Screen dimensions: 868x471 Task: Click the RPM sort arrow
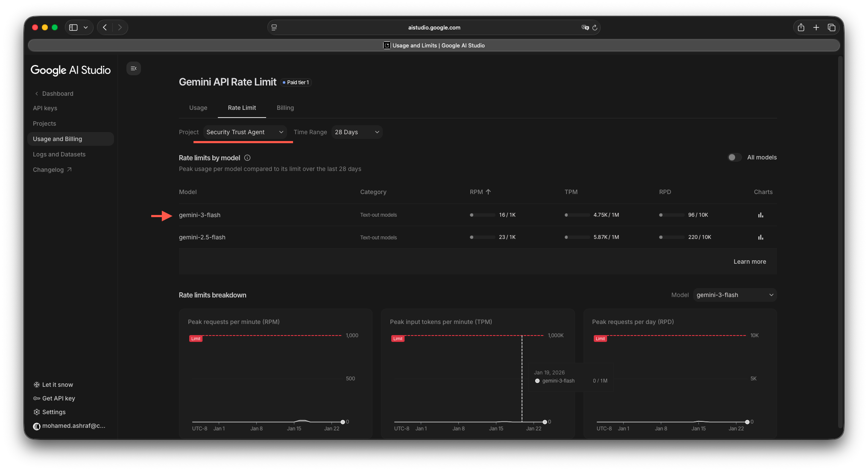pyautogui.click(x=488, y=192)
